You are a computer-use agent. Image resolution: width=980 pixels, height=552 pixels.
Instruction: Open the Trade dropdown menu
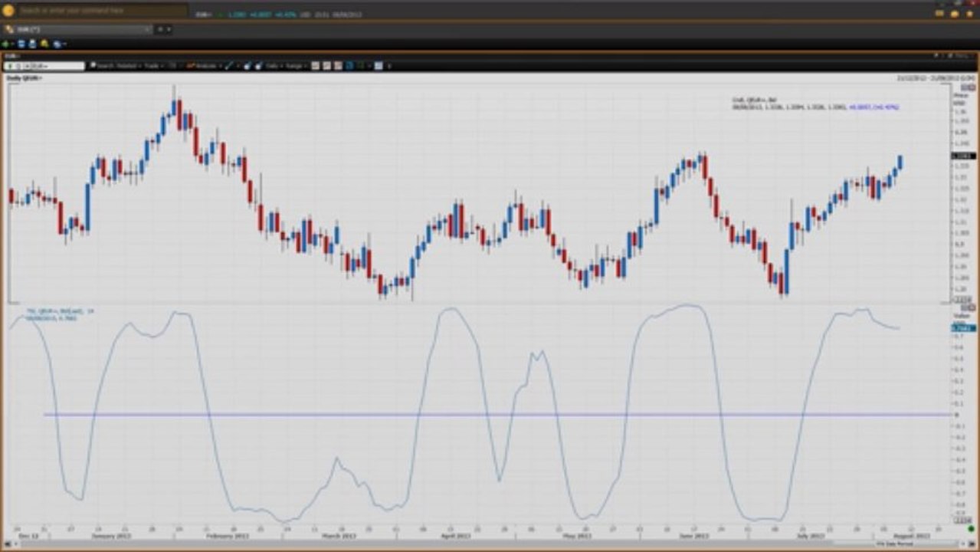pos(153,66)
